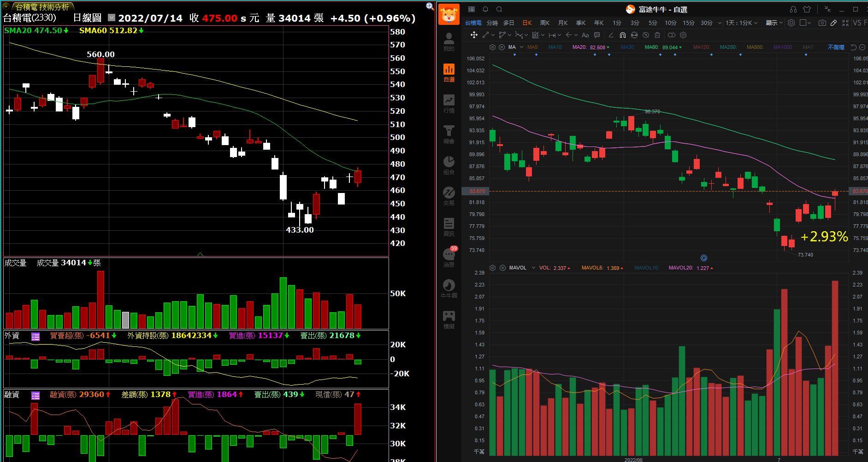This screenshot has height=462, width=868.
Task: Open the 組合 portfolio sidebar item
Action: pos(449,165)
